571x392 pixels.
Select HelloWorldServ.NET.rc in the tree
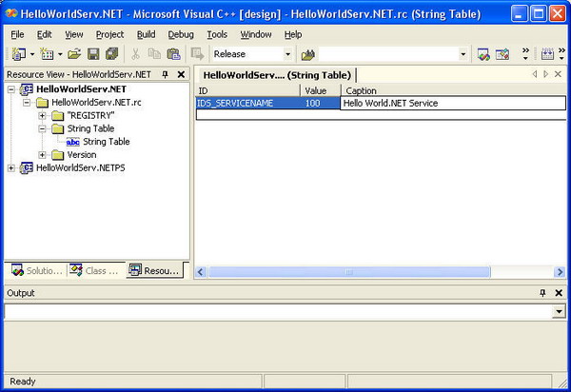point(96,103)
